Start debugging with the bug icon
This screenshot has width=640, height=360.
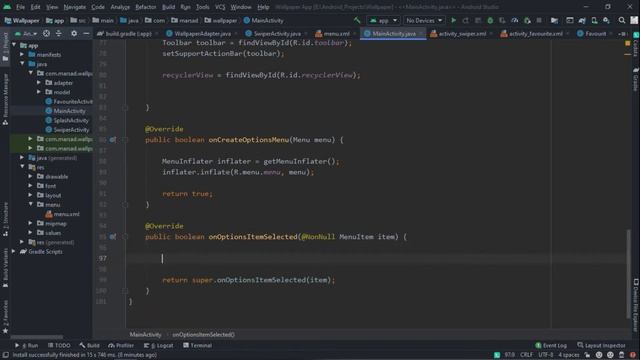coord(490,20)
